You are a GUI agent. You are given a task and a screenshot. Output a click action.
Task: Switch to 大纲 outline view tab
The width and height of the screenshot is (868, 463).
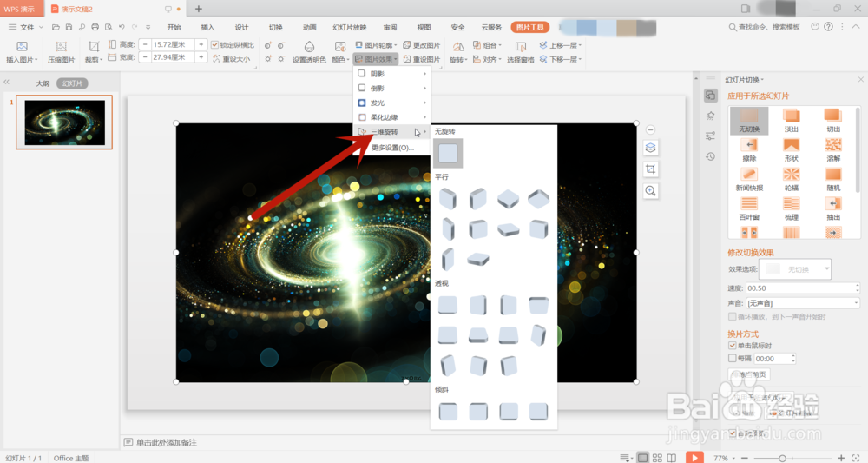click(x=43, y=83)
